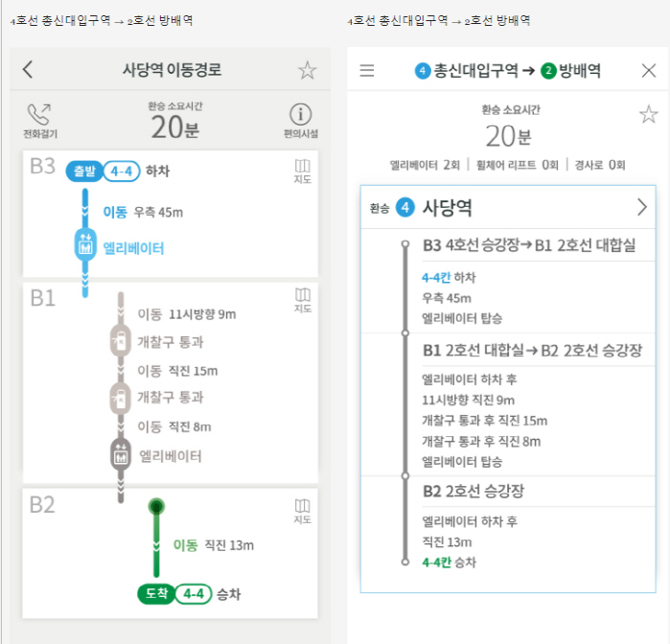This screenshot has height=644, width=670.
Task: Open the B3 floor map icon
Action: [303, 171]
